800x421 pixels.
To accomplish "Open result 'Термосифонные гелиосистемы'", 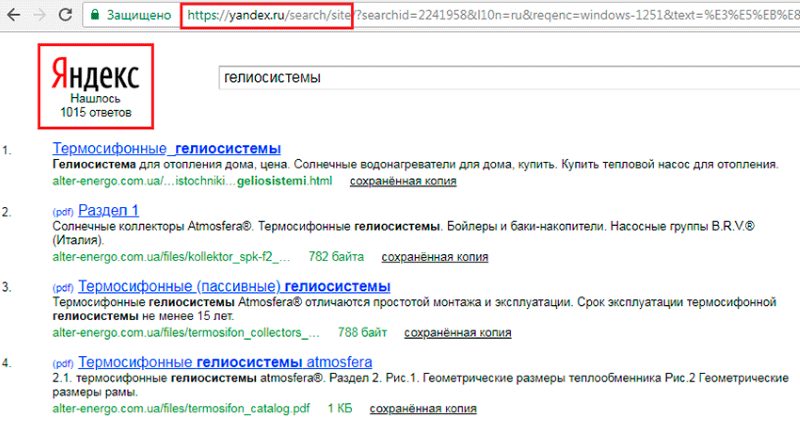I will point(167,148).
